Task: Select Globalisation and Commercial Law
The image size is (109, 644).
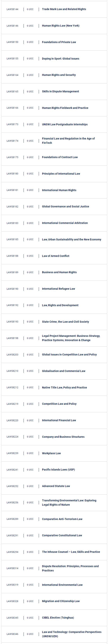Action: click(54, 371)
